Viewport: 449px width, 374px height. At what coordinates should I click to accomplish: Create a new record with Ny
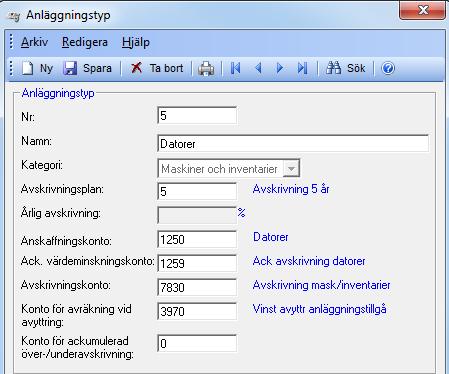point(37,68)
